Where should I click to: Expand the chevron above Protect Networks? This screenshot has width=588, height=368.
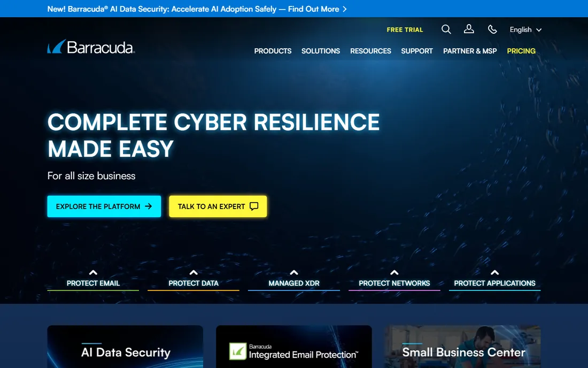(x=394, y=272)
